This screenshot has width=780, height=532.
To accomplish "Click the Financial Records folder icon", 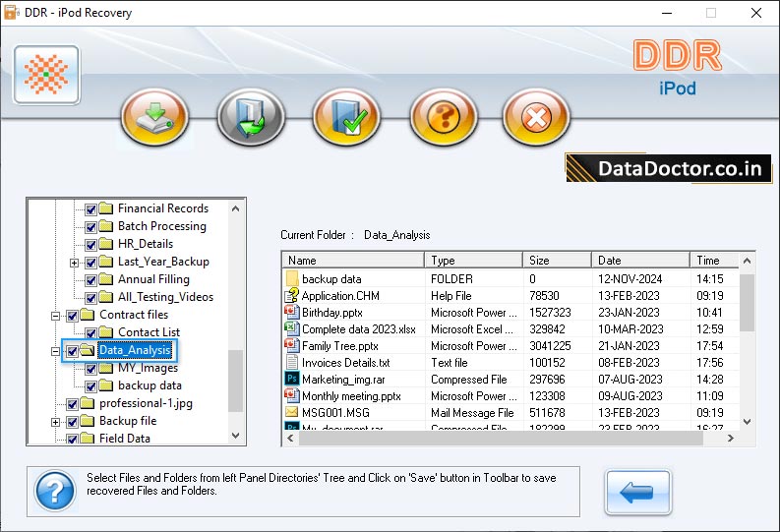I will tap(105, 207).
